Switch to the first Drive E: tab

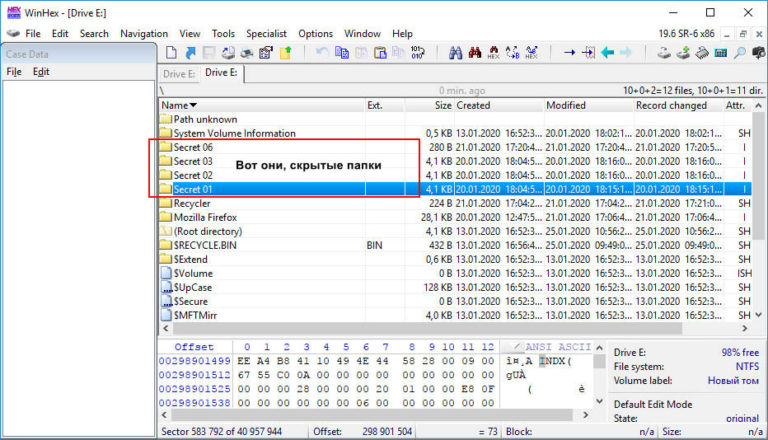179,74
